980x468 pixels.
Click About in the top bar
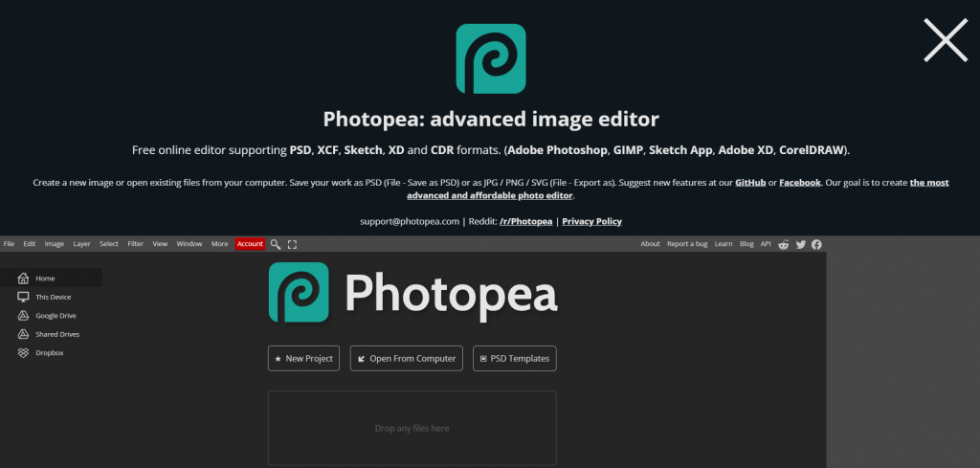tap(650, 244)
